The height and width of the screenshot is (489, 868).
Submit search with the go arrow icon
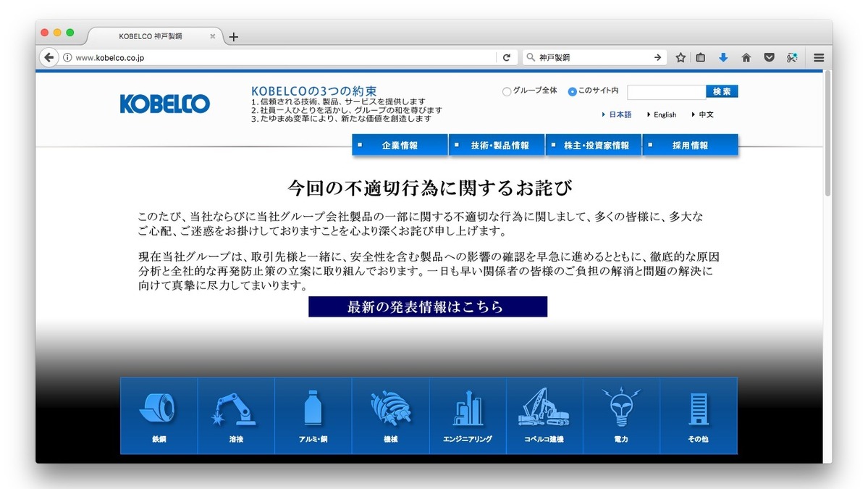[657, 57]
